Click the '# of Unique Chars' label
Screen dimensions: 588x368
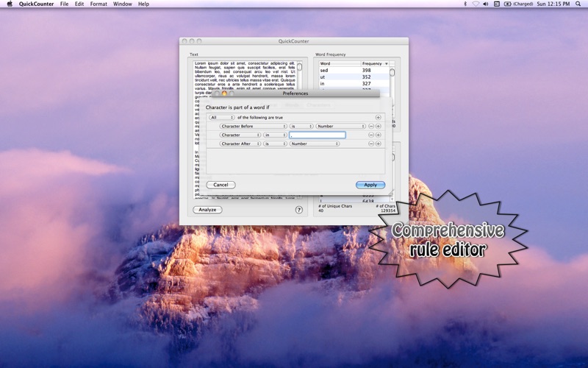click(335, 206)
